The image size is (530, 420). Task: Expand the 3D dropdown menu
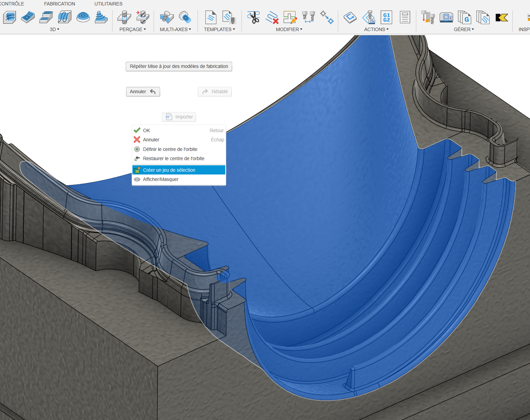click(x=54, y=29)
